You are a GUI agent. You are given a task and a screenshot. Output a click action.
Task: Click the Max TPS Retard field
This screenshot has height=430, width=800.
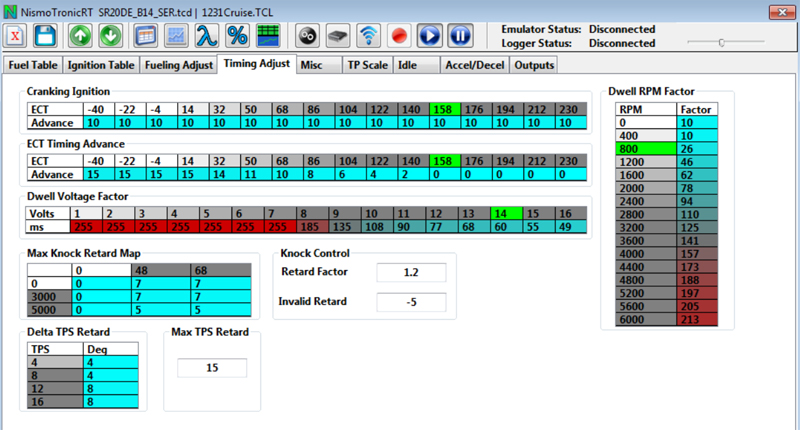(211, 368)
